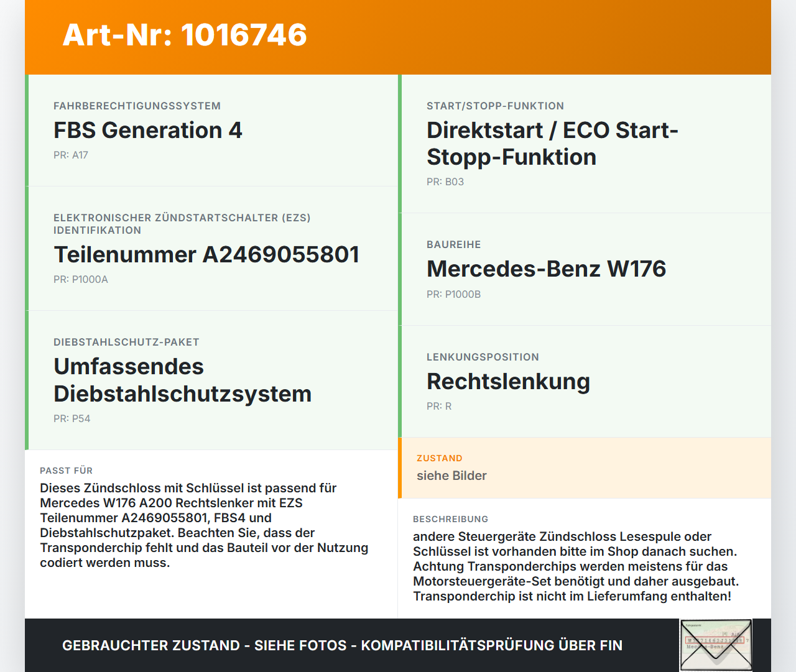Click the LENKUNGSPOSITION label

pyautogui.click(x=483, y=357)
